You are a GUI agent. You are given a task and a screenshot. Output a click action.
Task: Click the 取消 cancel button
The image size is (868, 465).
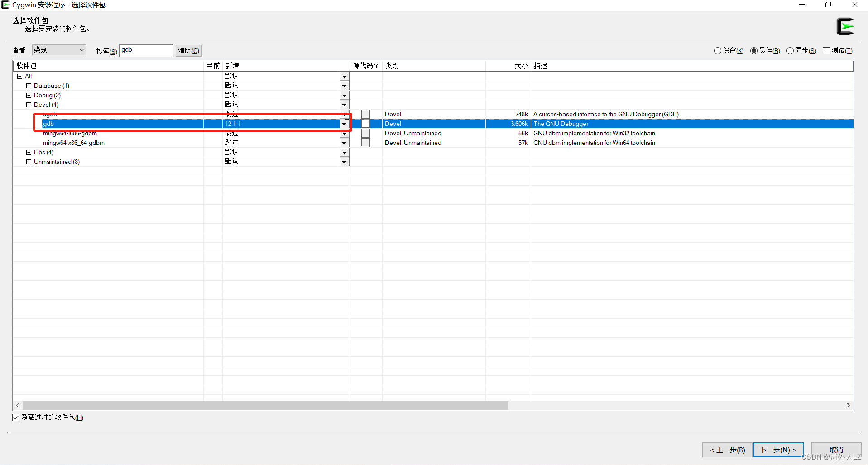point(836,450)
